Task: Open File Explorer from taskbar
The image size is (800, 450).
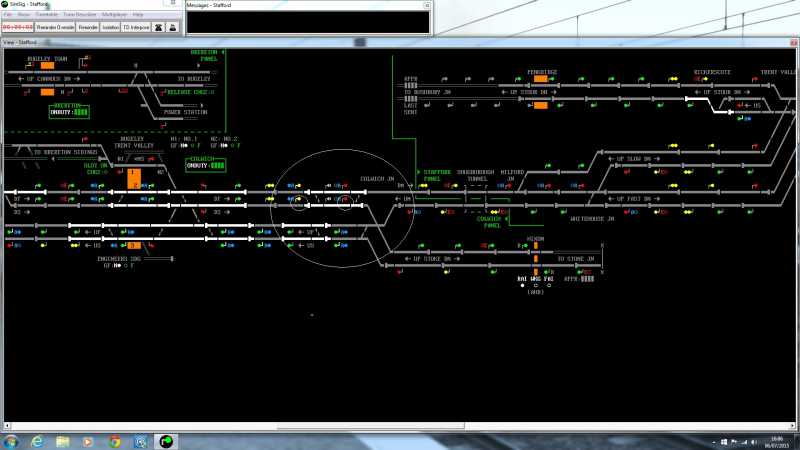Action: point(63,442)
